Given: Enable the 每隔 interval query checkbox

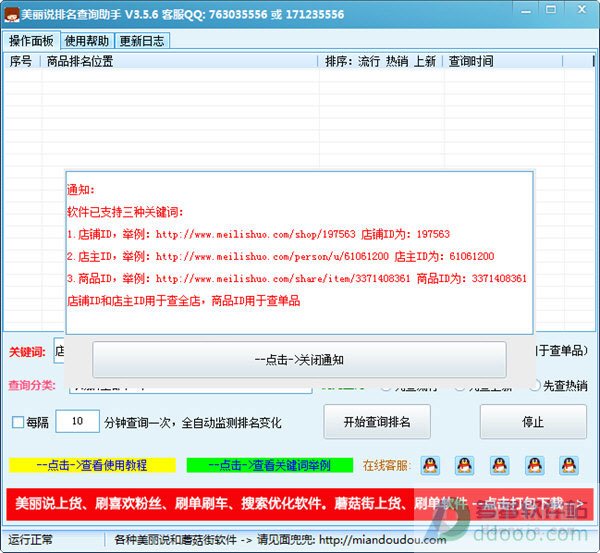Looking at the screenshot, I should pos(18,422).
